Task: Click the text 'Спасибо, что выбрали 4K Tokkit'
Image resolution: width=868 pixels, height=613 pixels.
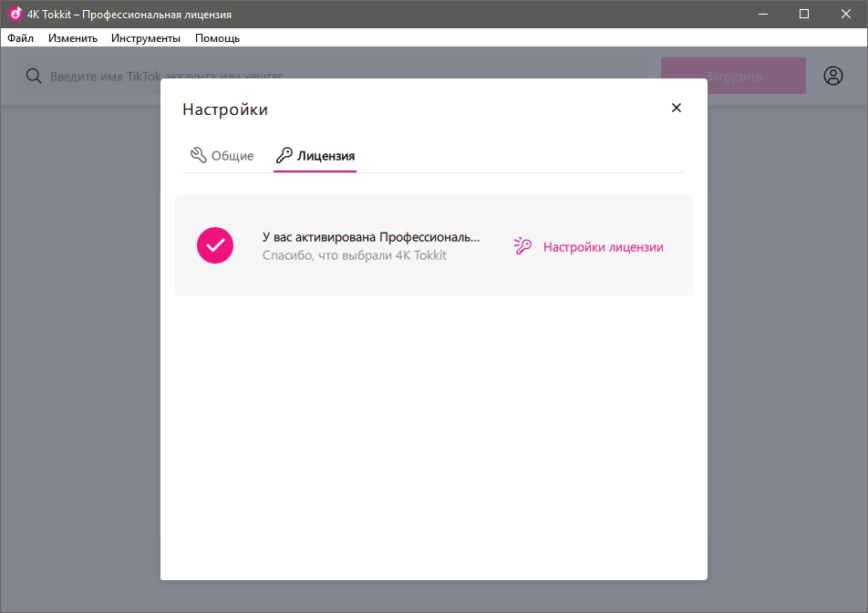Action: point(355,255)
